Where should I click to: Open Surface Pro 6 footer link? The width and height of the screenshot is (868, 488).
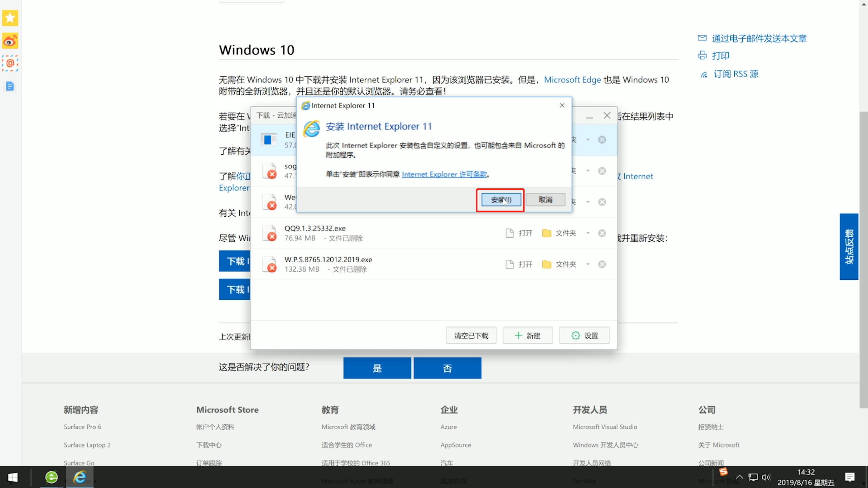point(82,427)
